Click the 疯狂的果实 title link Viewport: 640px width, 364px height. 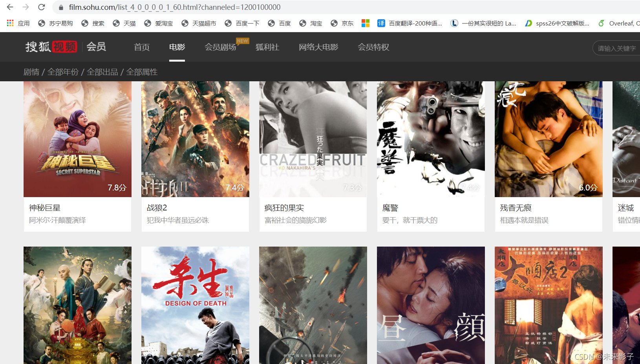coord(284,208)
